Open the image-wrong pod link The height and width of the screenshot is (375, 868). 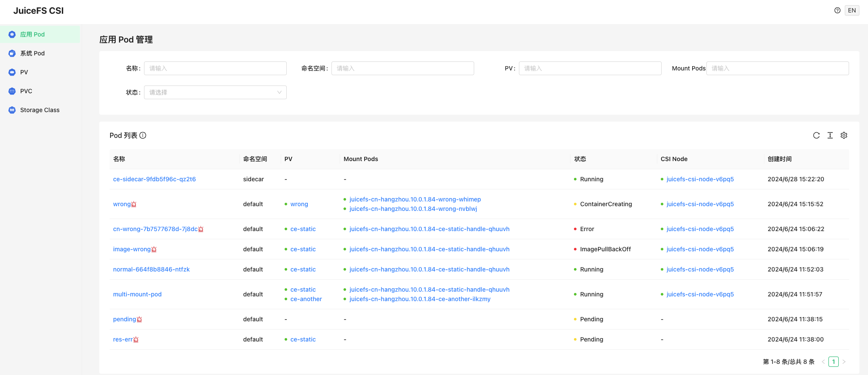pyautogui.click(x=132, y=249)
